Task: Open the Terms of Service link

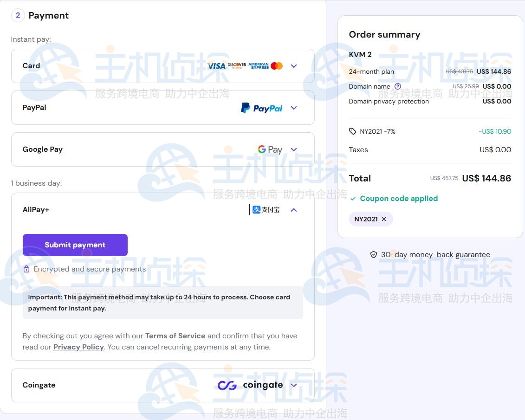Action: (x=175, y=336)
